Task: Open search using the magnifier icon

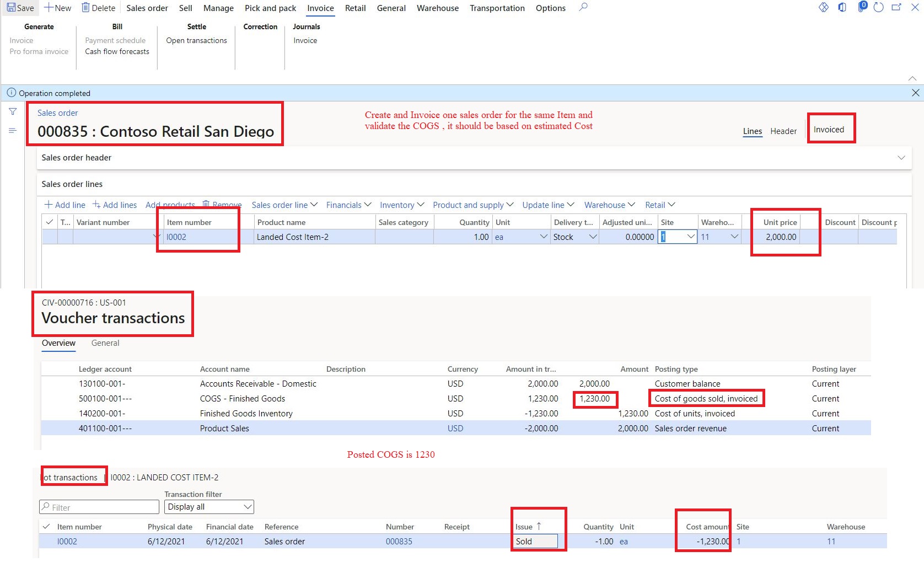Action: click(x=583, y=7)
